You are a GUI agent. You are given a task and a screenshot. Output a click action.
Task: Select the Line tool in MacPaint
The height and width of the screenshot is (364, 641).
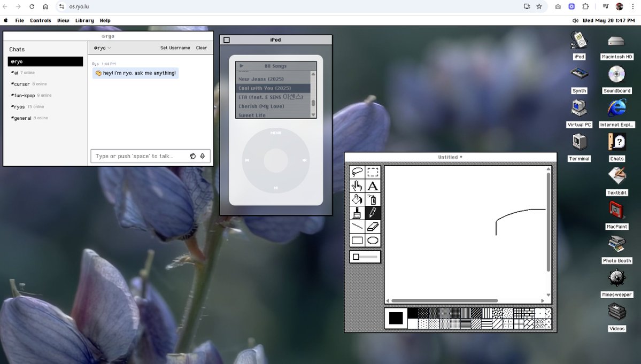(x=357, y=226)
